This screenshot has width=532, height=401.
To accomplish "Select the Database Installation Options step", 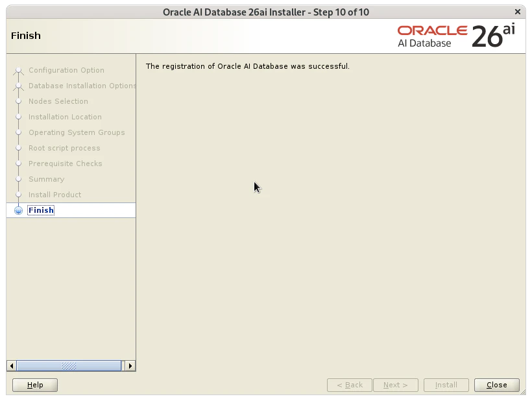I will click(82, 86).
